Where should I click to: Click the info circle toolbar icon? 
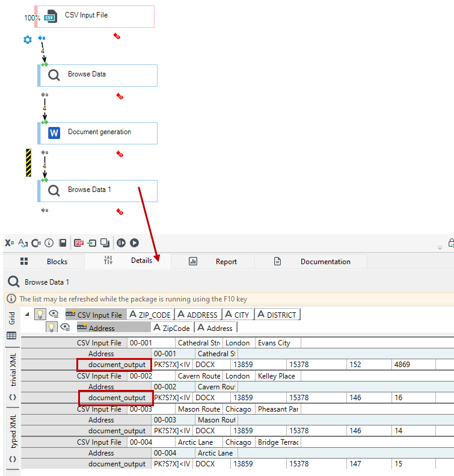pyautogui.click(x=49, y=243)
